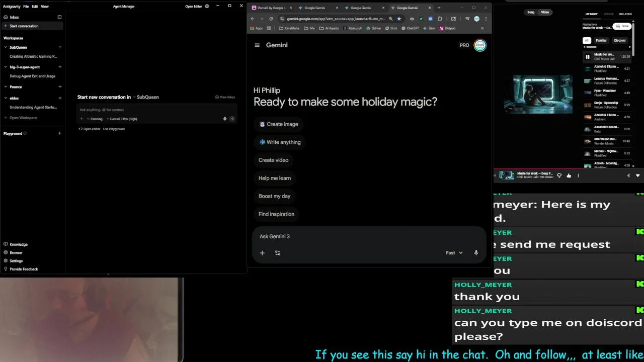Open the Gemini account profile avatar
644x362 pixels.
480,45
